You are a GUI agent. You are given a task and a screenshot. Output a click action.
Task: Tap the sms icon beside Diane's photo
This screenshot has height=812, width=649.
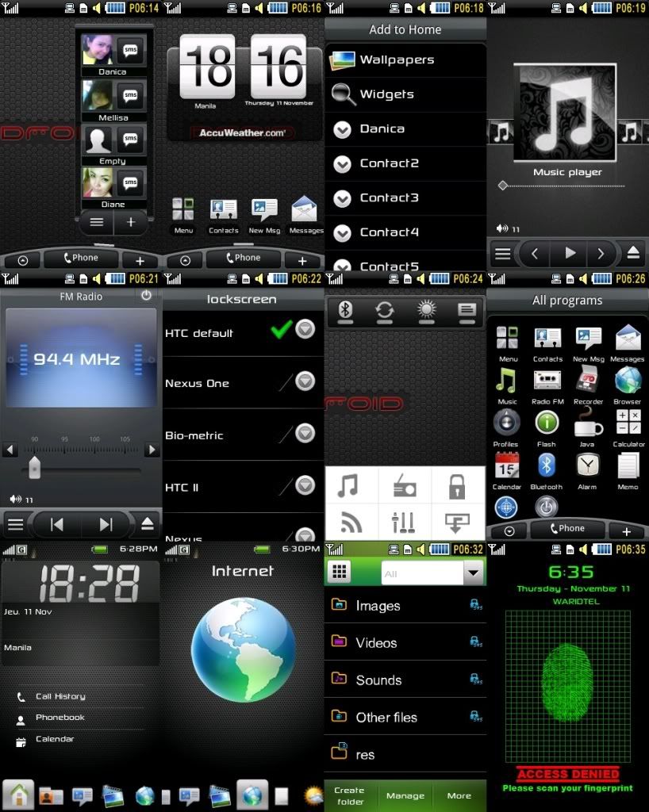tap(130, 182)
